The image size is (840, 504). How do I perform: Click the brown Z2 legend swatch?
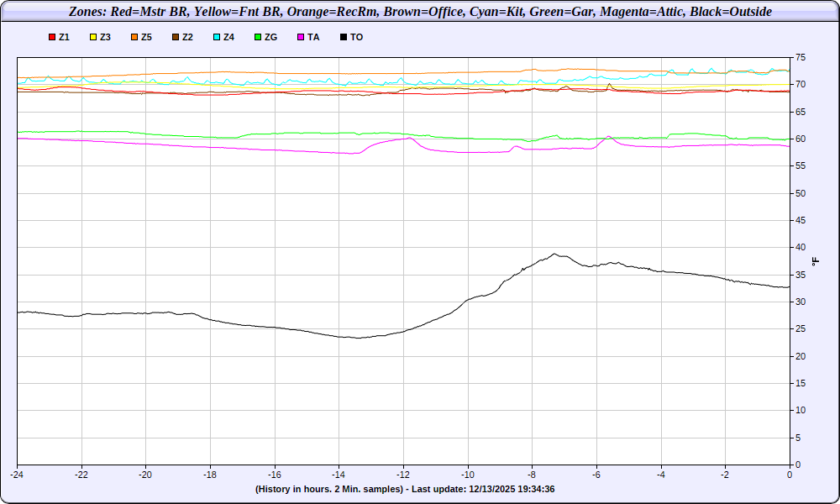pos(176,38)
